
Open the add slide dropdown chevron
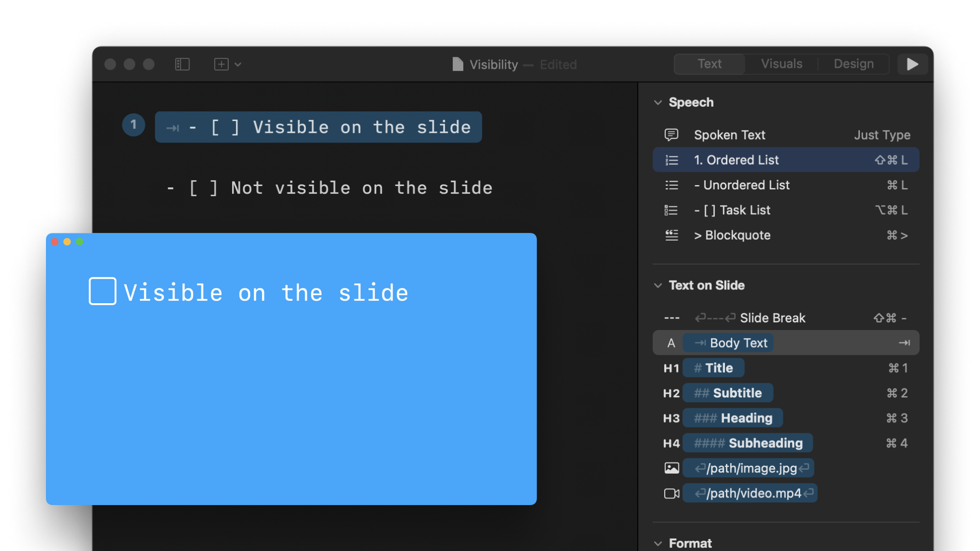tap(238, 65)
